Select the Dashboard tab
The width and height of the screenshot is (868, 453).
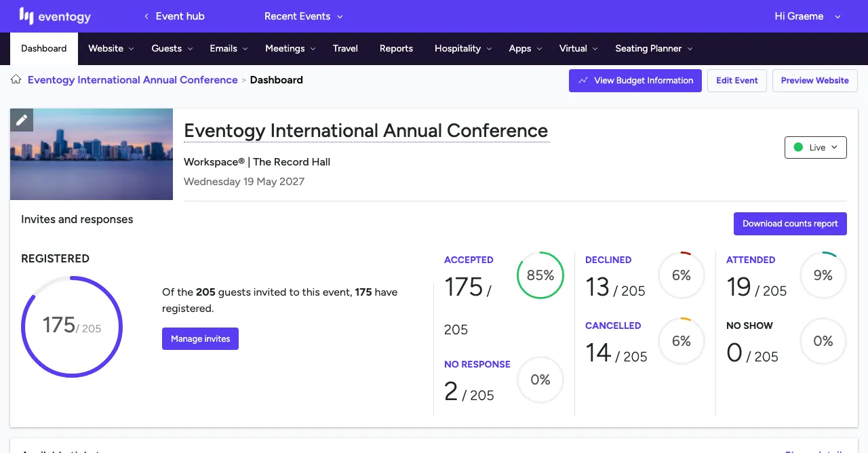(x=44, y=49)
